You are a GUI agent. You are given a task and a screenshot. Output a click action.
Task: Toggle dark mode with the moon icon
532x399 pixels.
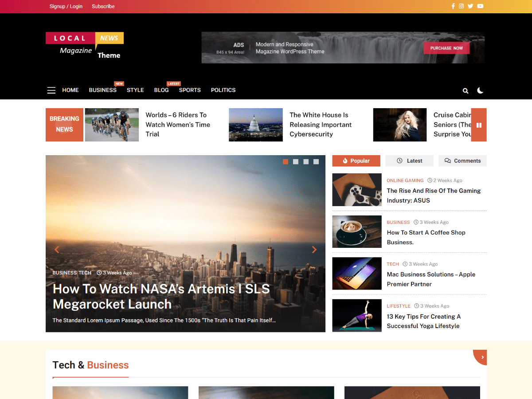pos(480,90)
